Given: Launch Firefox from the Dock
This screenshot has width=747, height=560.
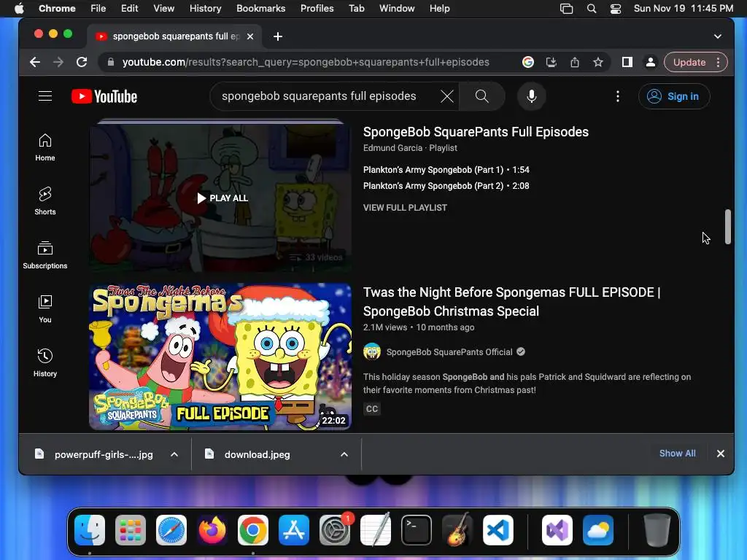Looking at the screenshot, I should pyautogui.click(x=212, y=530).
